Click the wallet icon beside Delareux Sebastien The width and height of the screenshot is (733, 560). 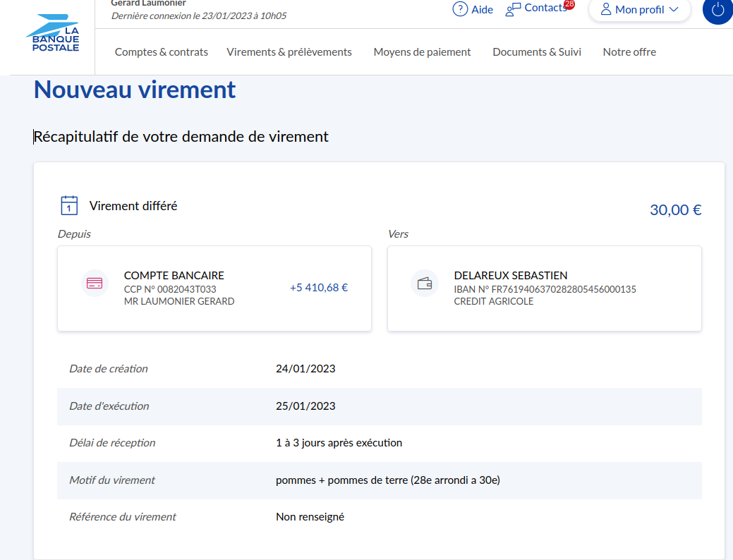point(425,284)
